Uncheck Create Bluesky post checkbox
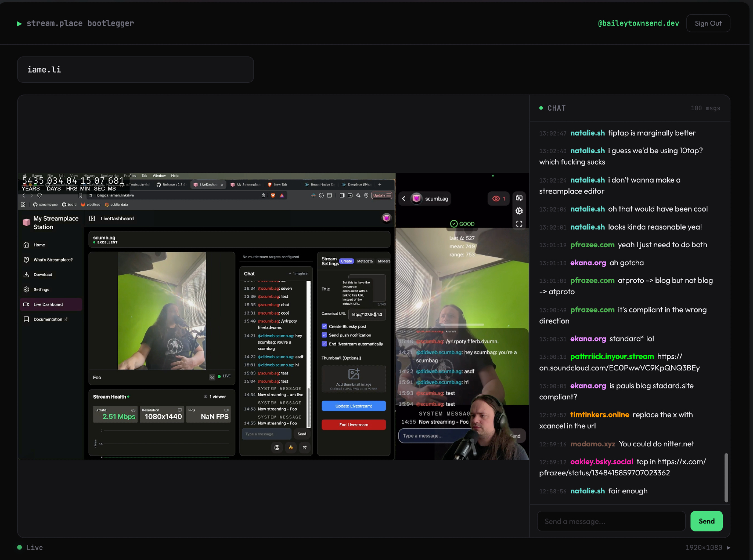This screenshot has height=560, width=753. (325, 326)
